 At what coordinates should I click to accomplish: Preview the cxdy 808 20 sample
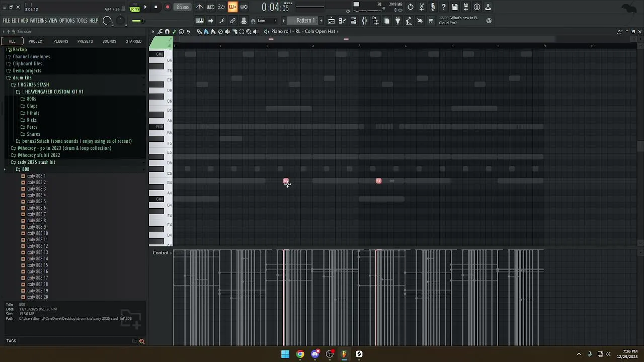click(35, 297)
